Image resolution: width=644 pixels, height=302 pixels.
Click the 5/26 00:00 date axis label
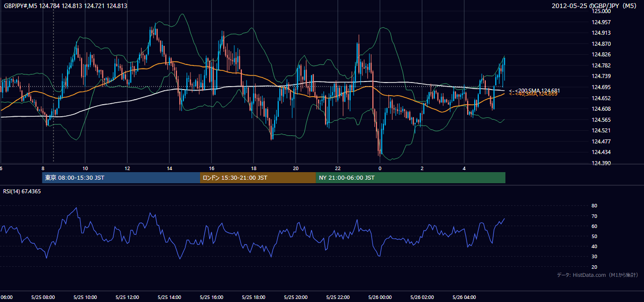(x=380, y=297)
